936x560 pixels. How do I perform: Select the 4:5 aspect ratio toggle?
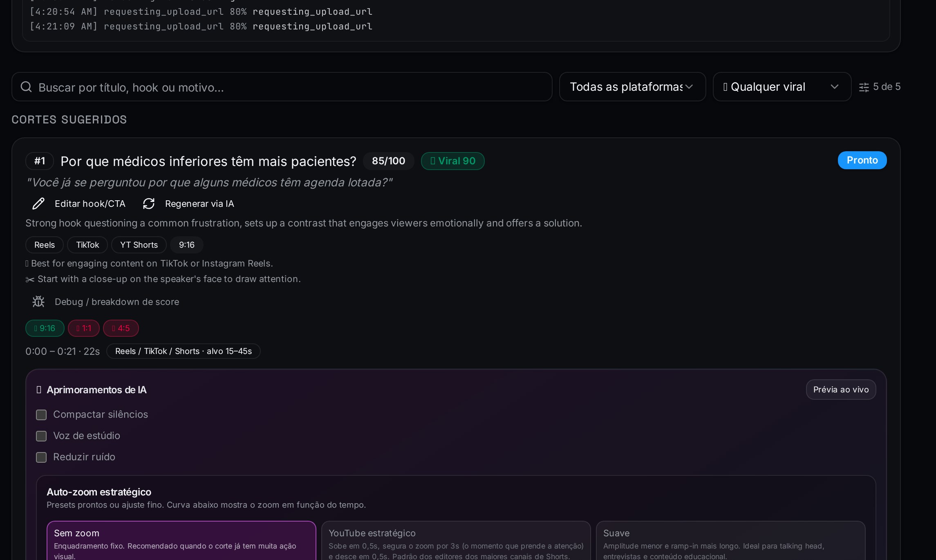(x=121, y=328)
